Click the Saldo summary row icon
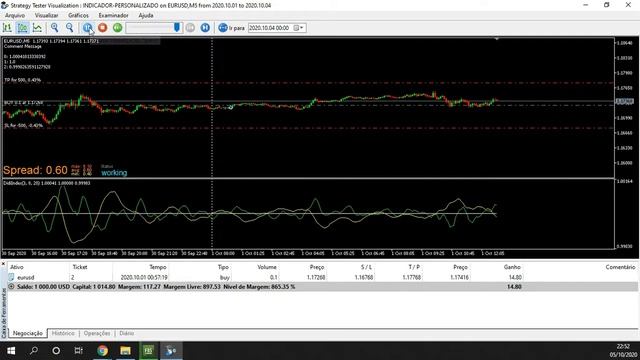640x360 pixels. click(x=11, y=287)
